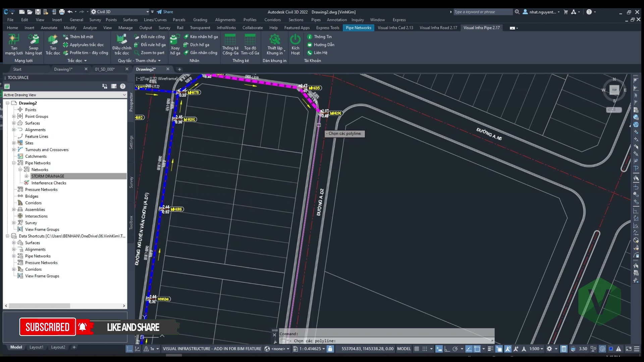Click Kéo nhãn hố ga tool

(x=201, y=37)
